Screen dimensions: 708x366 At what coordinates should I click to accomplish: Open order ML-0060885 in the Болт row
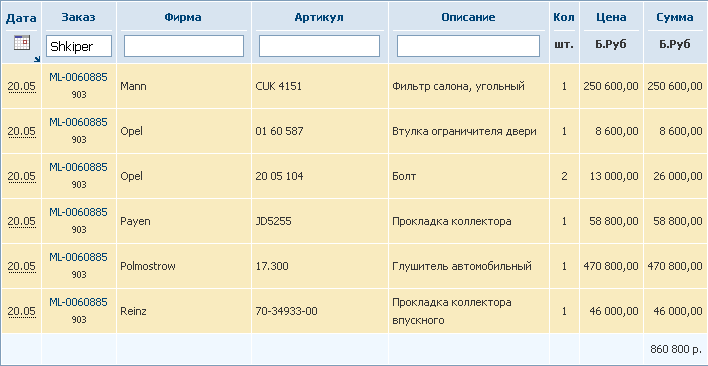pos(79,167)
